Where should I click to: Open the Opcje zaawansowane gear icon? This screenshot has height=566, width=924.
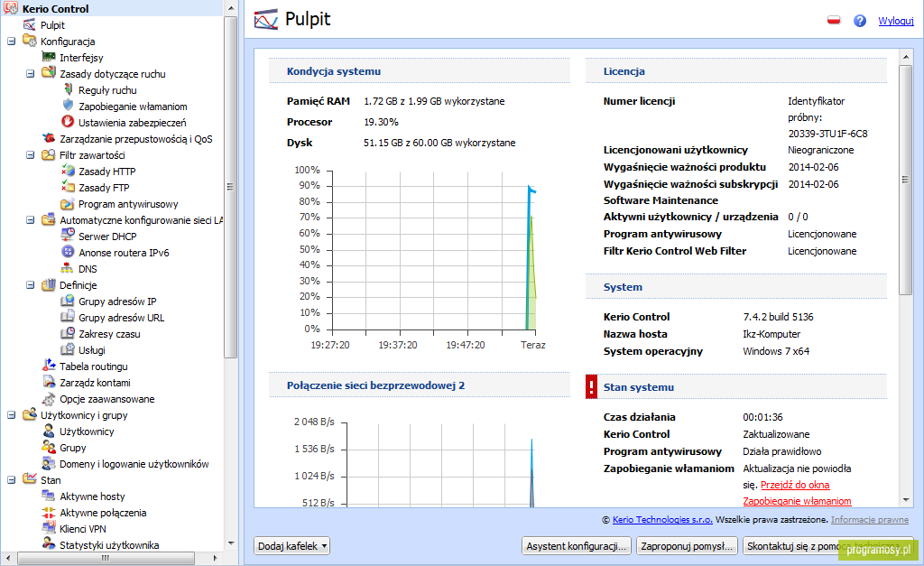coord(49,399)
